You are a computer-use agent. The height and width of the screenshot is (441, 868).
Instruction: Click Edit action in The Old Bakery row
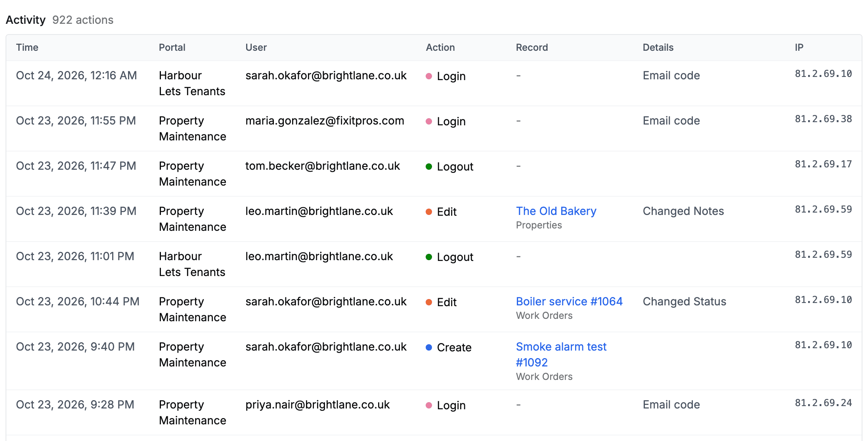[441, 212]
